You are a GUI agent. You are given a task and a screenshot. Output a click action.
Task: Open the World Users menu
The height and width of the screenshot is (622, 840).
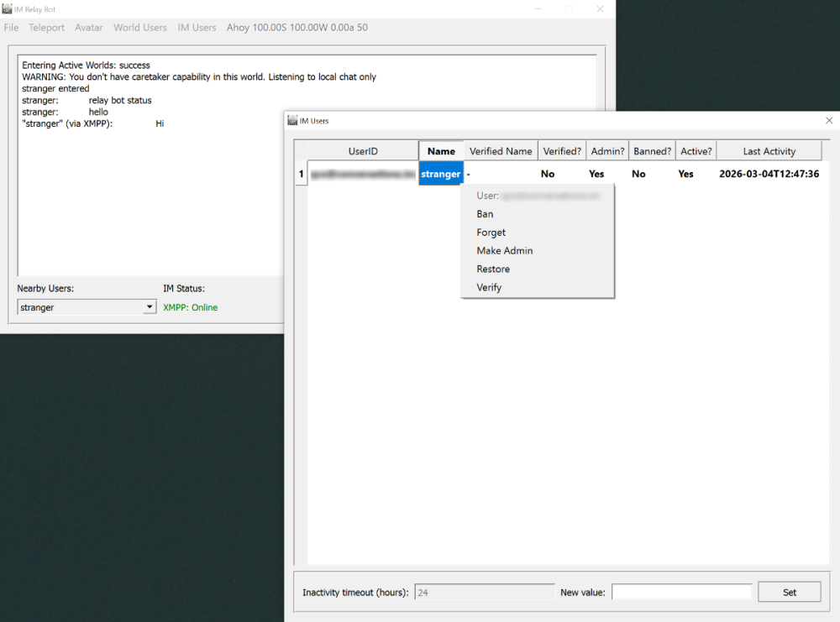[140, 27]
